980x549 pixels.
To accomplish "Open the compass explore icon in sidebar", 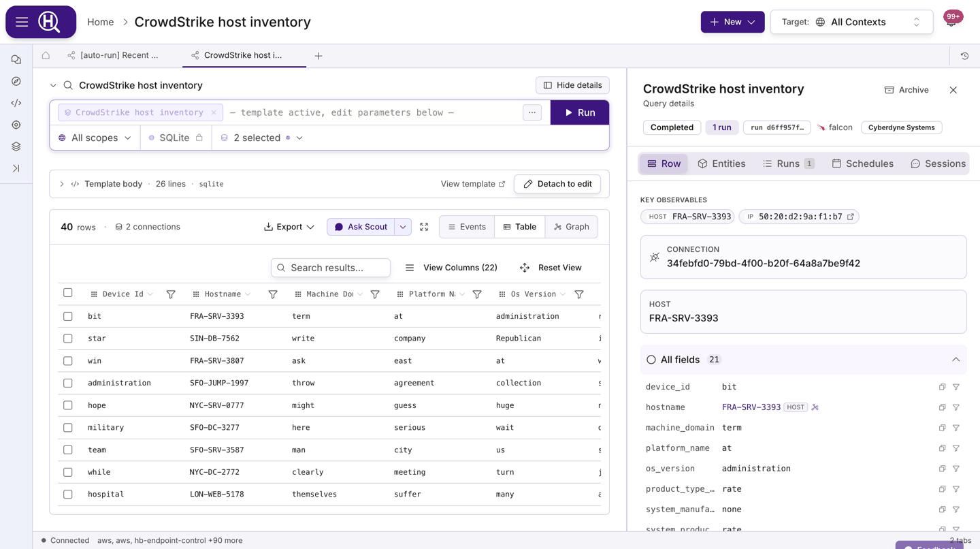I will click(16, 81).
